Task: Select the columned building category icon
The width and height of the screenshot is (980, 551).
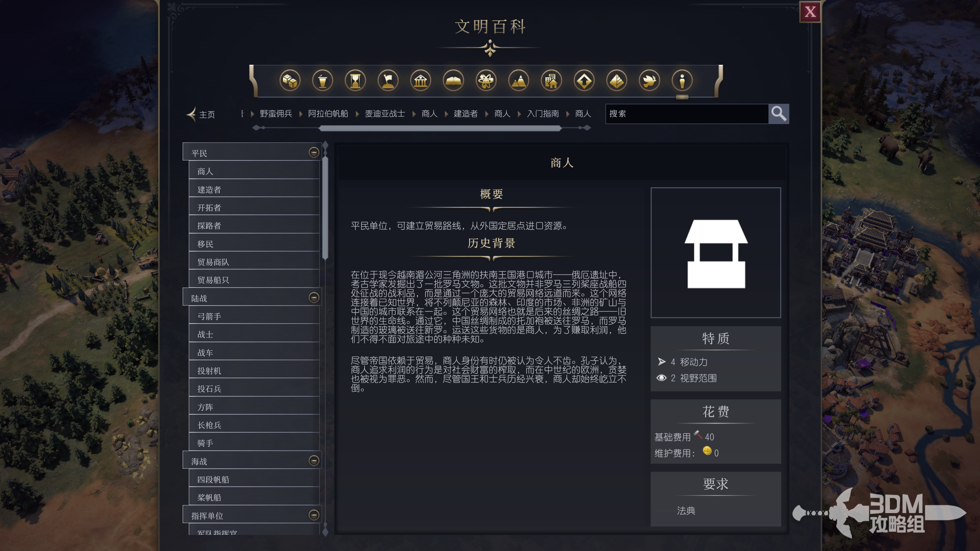Action: point(420,81)
